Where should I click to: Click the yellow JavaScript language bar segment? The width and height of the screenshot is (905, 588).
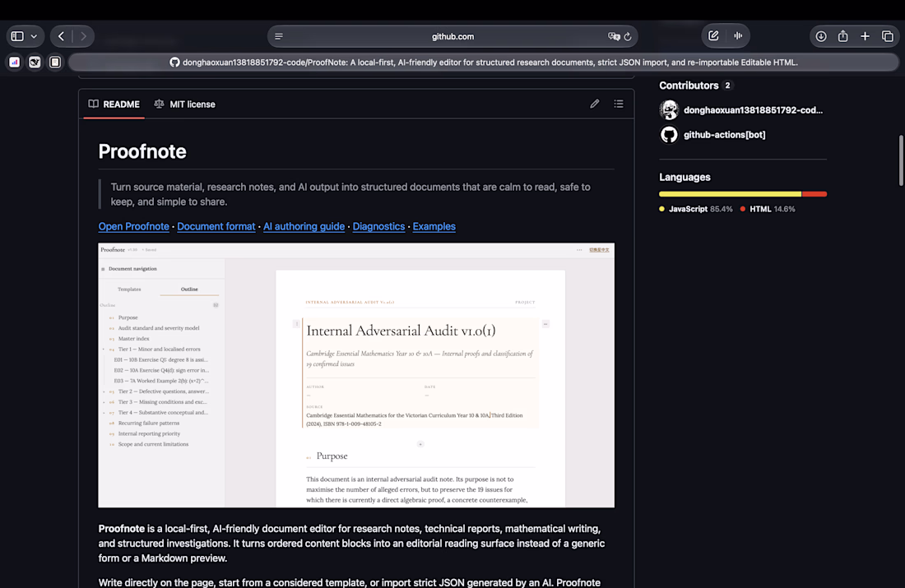point(730,194)
